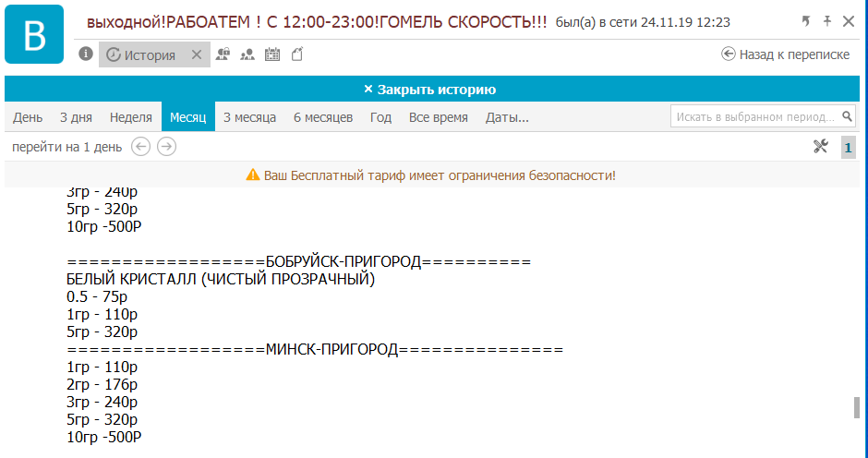This screenshot has width=868, height=458.
Task: Click the two-person contacts icon
Action: (247, 54)
